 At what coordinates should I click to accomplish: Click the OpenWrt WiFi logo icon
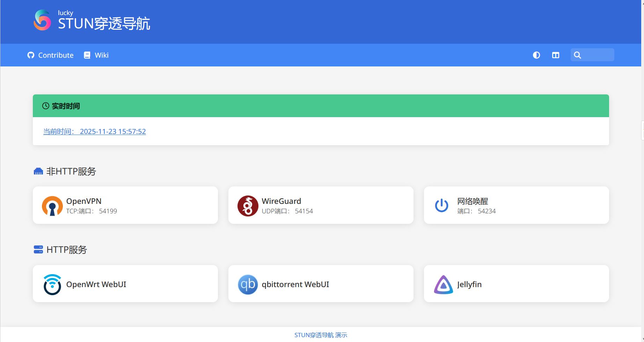[x=52, y=284]
